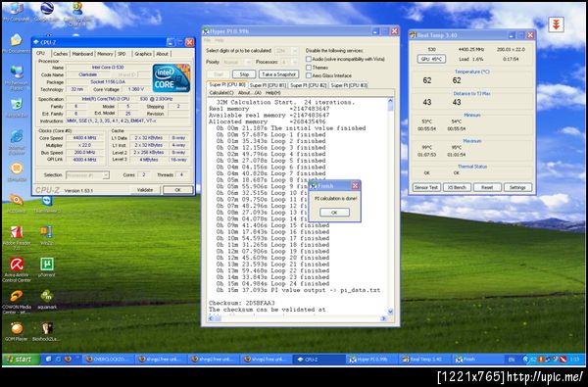Viewport: 588px width, 387px height.
Task: Open the Priority dropdown in Hyper PI
Action: [237, 62]
